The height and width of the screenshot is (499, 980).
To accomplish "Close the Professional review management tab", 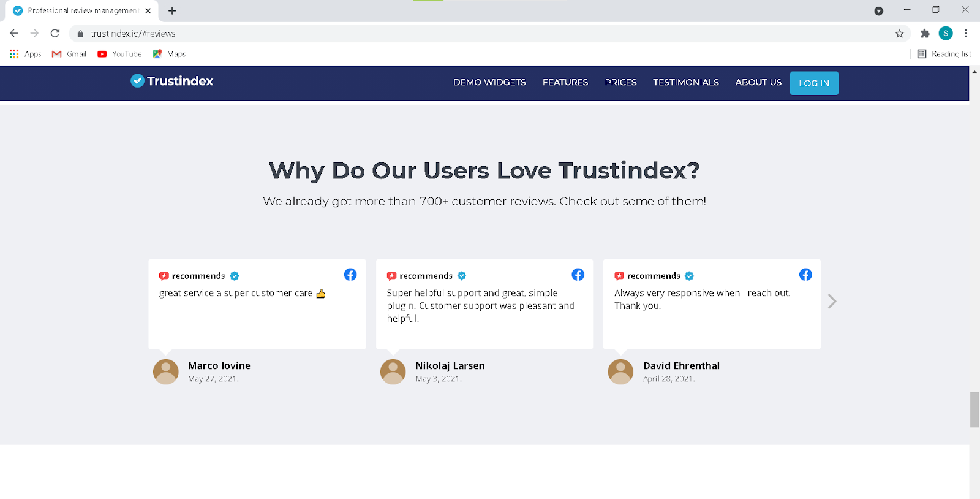I will tap(148, 11).
